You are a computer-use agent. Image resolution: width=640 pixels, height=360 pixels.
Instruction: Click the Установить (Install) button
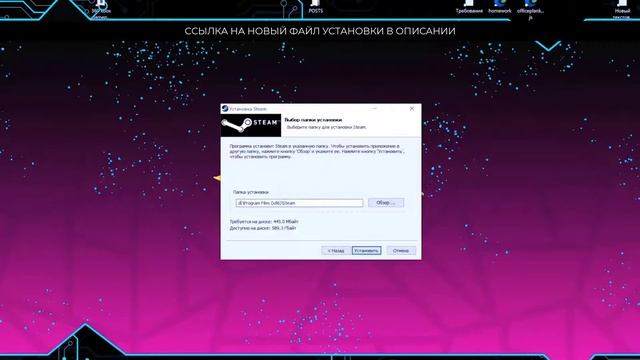click(367, 250)
